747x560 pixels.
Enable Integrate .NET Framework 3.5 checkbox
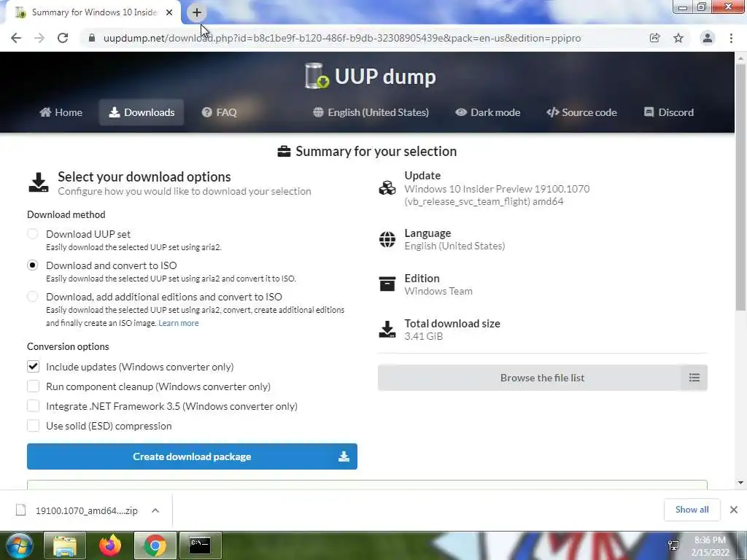point(33,405)
